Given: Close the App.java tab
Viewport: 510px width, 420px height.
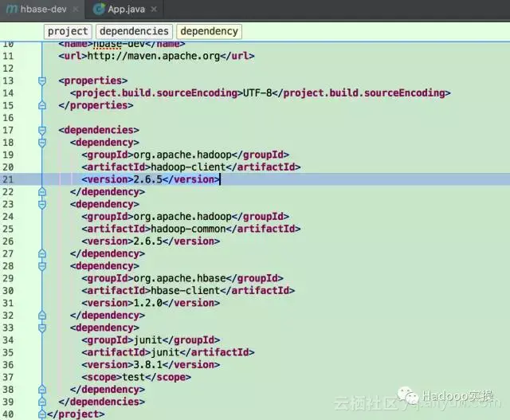Looking at the screenshot, I should (x=154, y=10).
